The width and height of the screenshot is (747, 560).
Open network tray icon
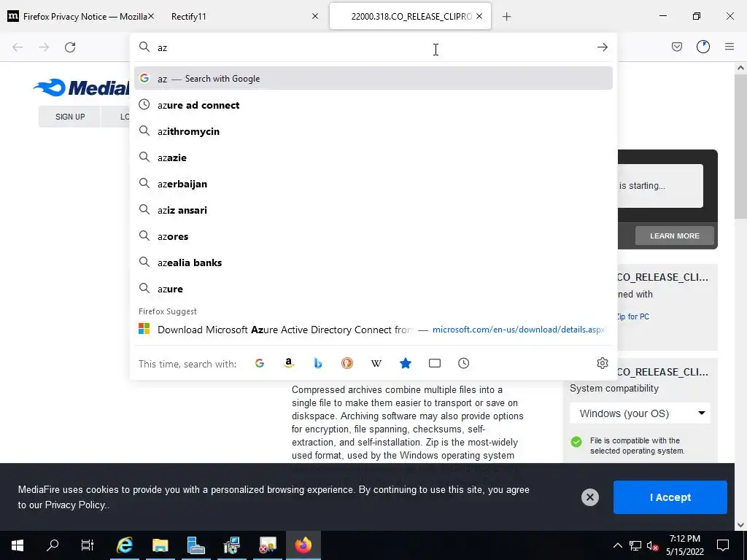(635, 545)
